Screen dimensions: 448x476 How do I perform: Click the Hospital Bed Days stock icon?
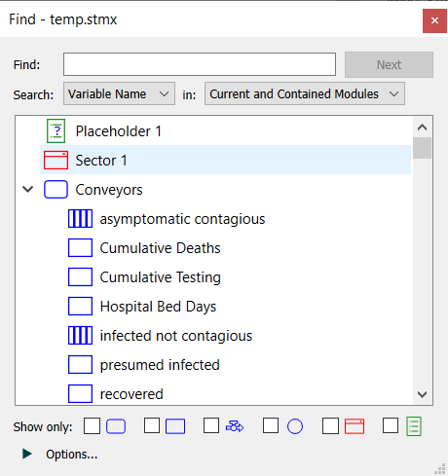pos(80,307)
